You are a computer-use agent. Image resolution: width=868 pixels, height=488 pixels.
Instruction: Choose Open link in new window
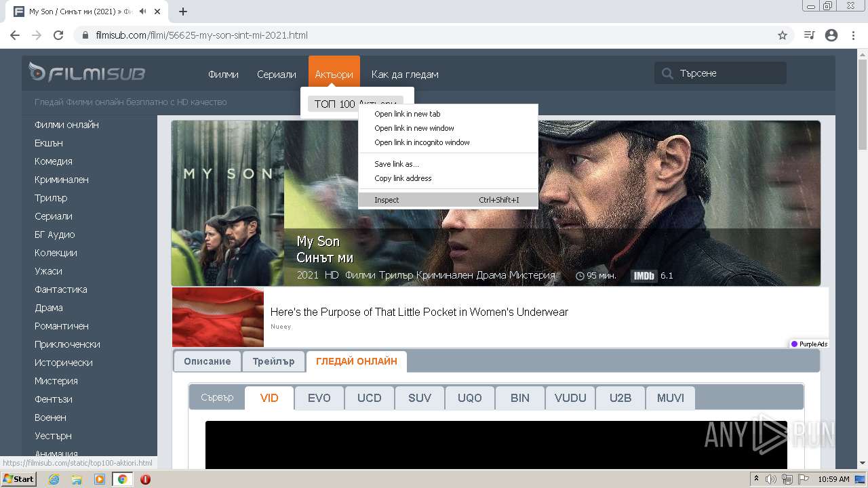(x=448, y=128)
